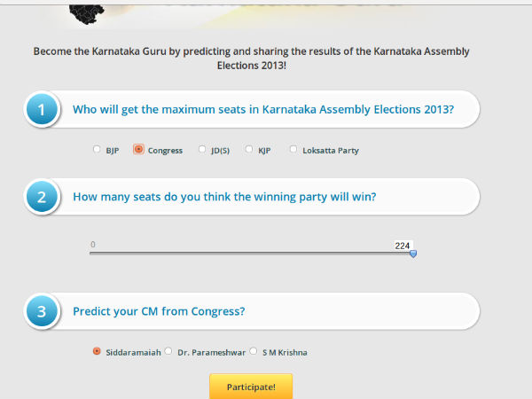Click the blue seat slider handle
Screen dimensions: 532x399
click(412, 254)
